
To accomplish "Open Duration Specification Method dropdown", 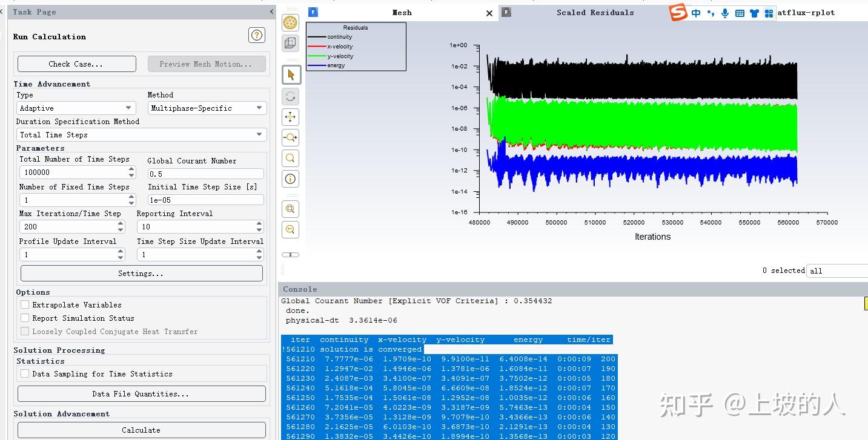I will [x=141, y=135].
